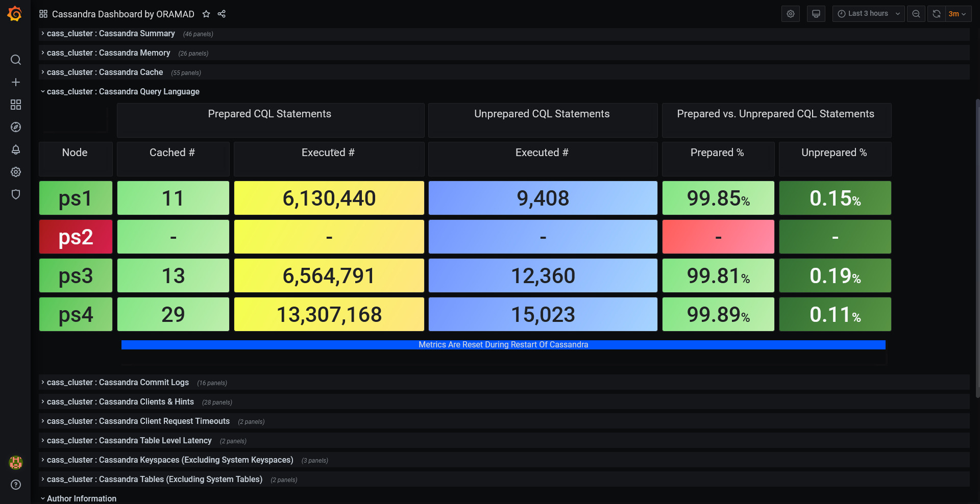
Task: Open the search dashboards icon
Action: pos(16,60)
